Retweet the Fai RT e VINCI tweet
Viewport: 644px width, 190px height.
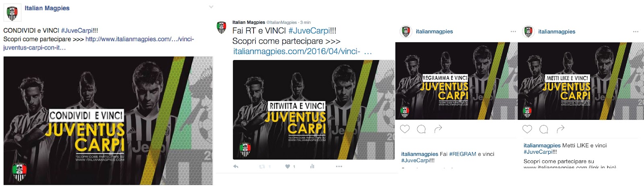tap(262, 166)
